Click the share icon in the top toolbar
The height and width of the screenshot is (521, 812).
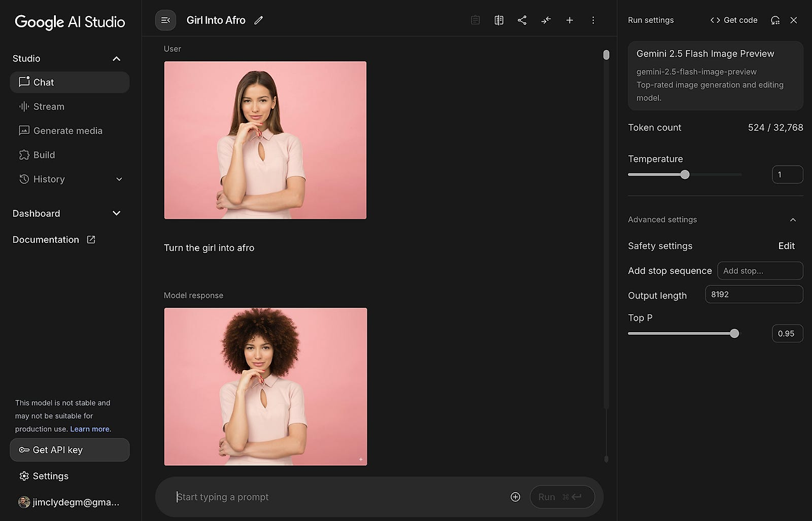[522, 20]
